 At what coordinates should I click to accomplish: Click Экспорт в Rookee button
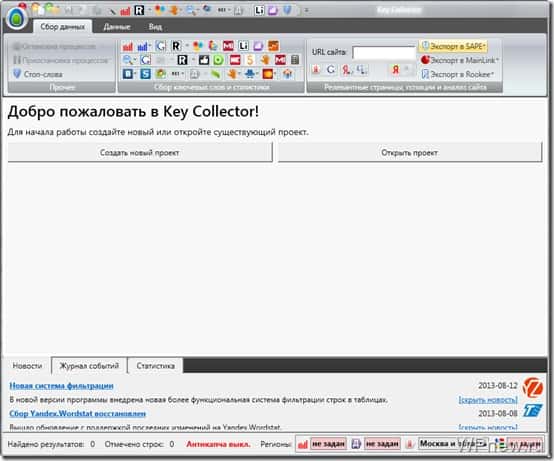(457, 74)
